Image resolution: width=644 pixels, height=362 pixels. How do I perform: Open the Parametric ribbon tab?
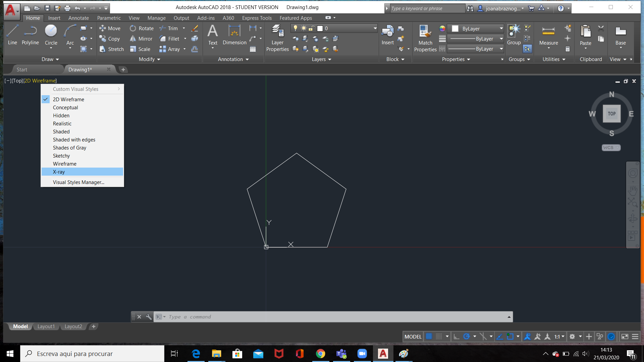(x=109, y=18)
